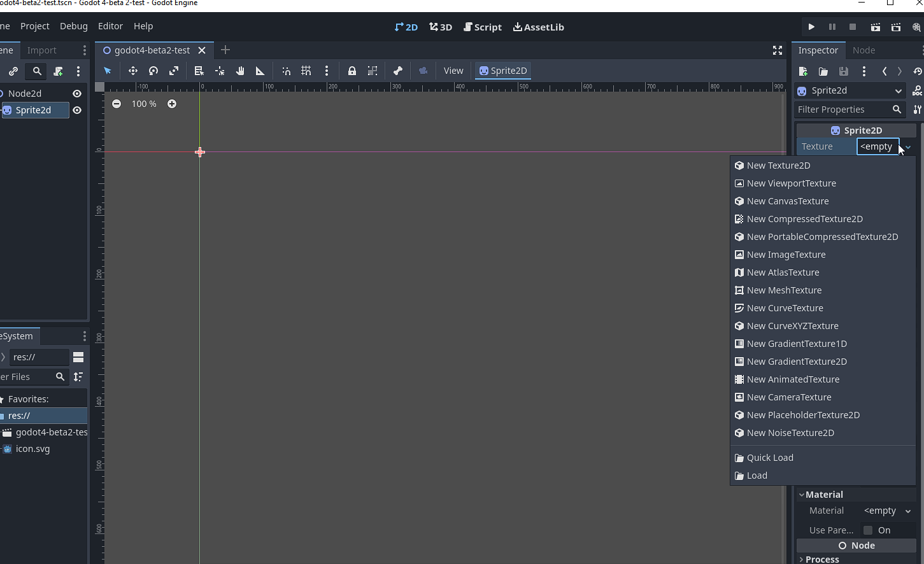Activate the Move Mode tool
The height and width of the screenshot is (564, 924).
click(x=133, y=71)
